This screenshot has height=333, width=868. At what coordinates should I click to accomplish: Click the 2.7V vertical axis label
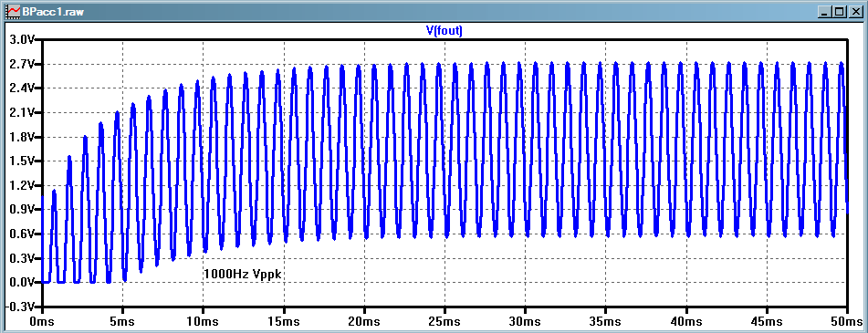(21, 64)
